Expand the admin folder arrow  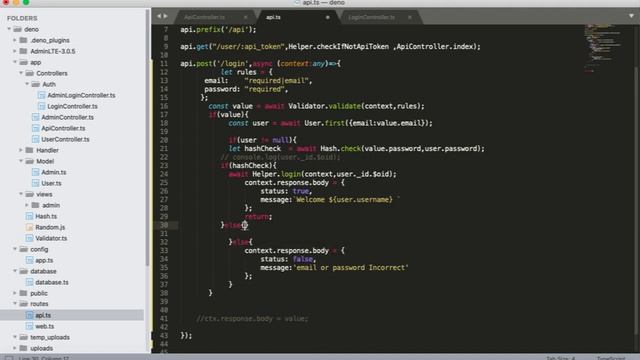tap(27, 205)
